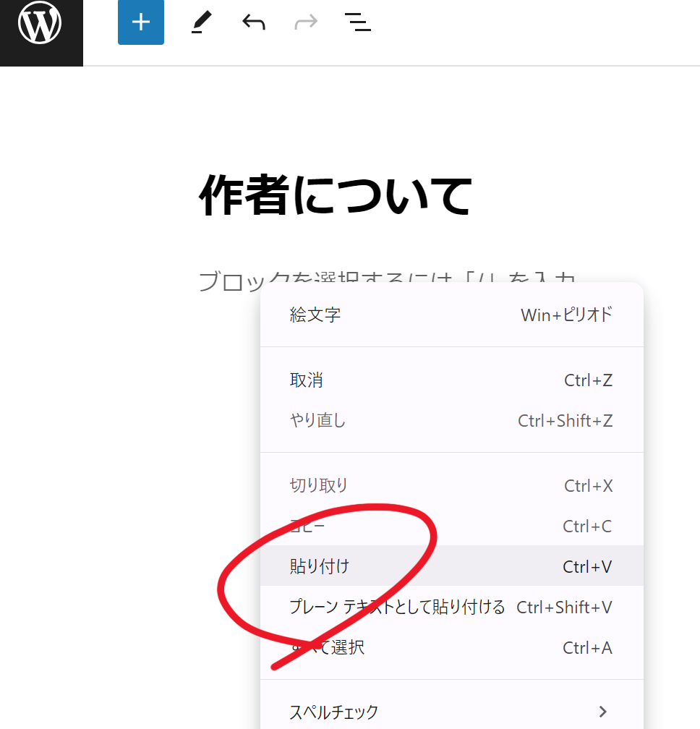Choose 切り取り menu entry
This screenshot has width=700, height=729.
point(319,485)
